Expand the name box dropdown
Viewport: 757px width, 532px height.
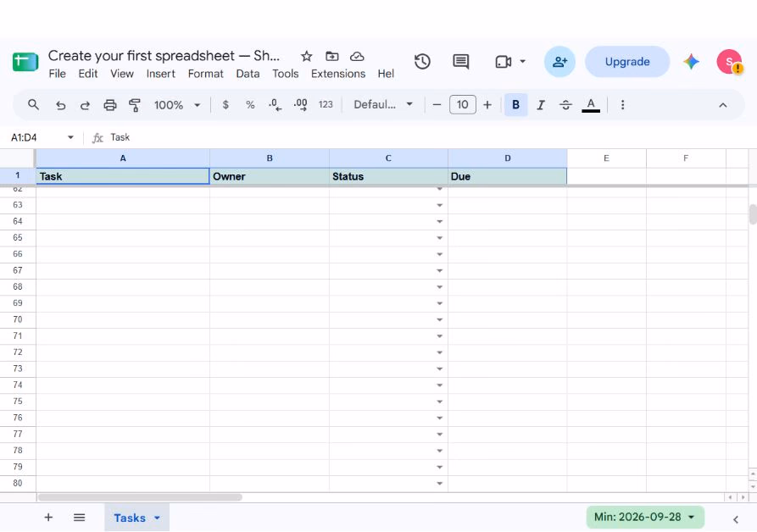click(x=70, y=137)
